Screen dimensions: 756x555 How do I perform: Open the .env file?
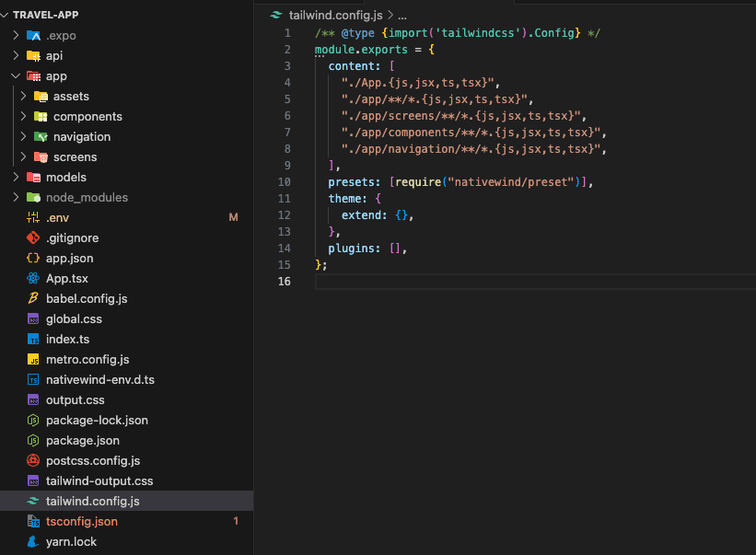(127, 217)
